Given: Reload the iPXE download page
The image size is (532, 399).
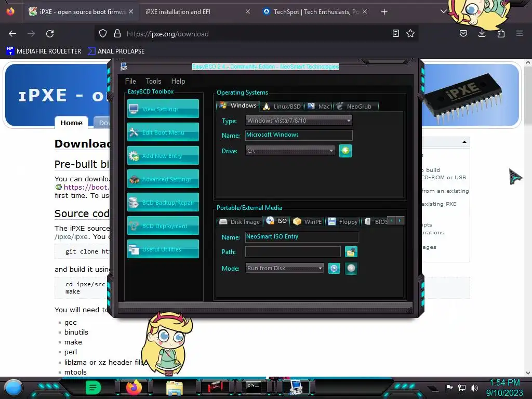Looking at the screenshot, I should (x=50, y=34).
